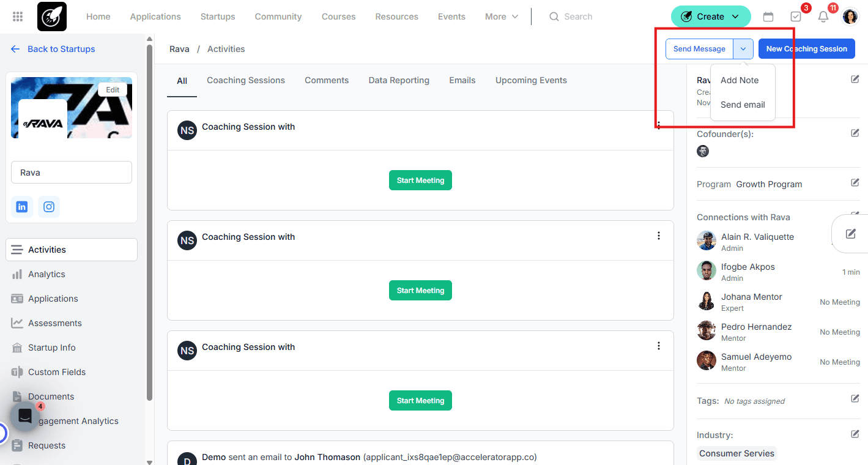Open the calendar icon in top bar
Viewport: 868px width, 465px height.
768,17
